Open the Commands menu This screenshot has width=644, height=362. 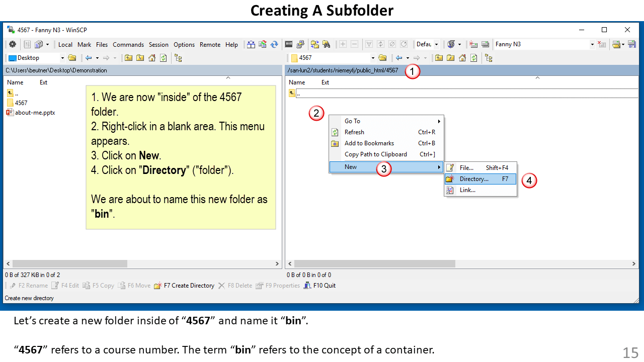(128, 45)
